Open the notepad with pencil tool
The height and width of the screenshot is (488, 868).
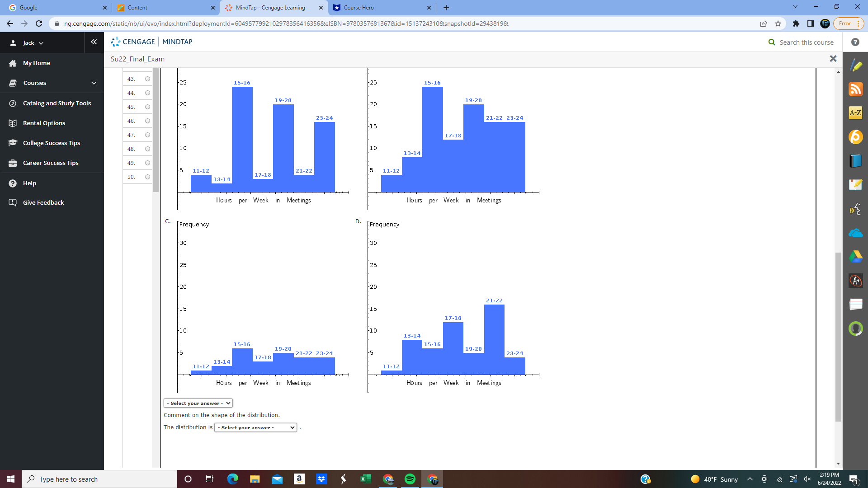[855, 184]
